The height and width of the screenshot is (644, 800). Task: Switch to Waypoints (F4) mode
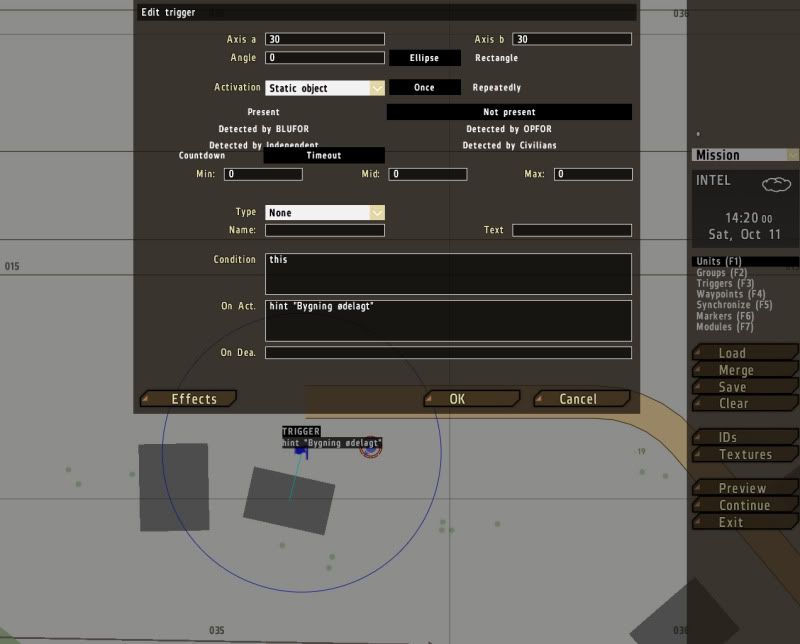tap(724, 294)
